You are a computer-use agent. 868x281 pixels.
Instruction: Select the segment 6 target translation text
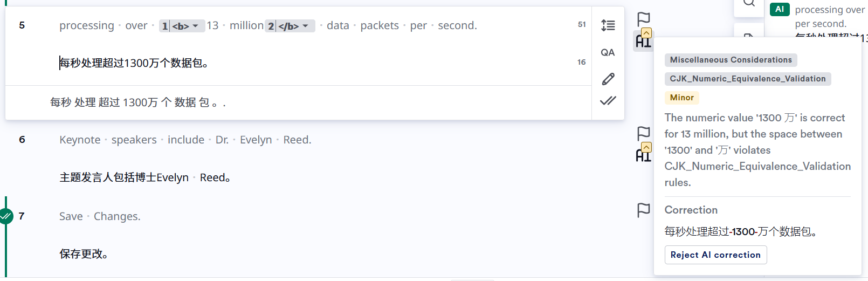pos(145,177)
